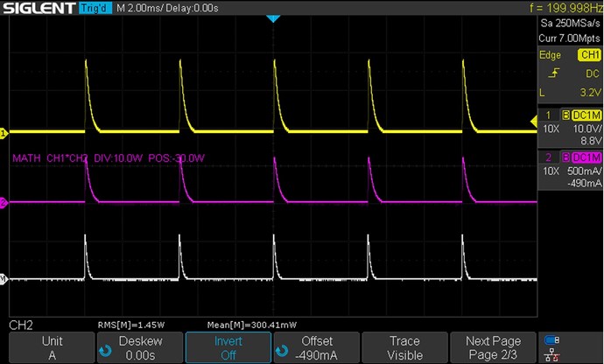Image resolution: width=604 pixels, height=364 pixels.
Task: Click the trigger DC coupling label
Action: coord(593,73)
